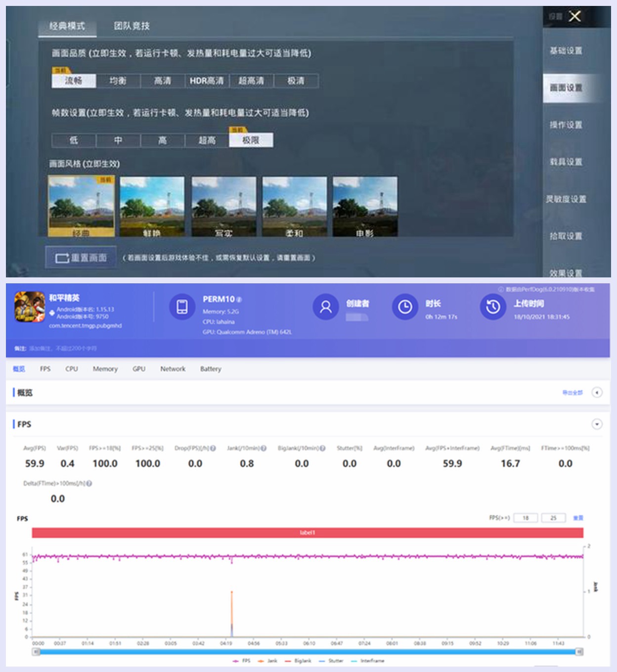Set frame rate to 低
The height and width of the screenshot is (672, 617).
coord(74,140)
